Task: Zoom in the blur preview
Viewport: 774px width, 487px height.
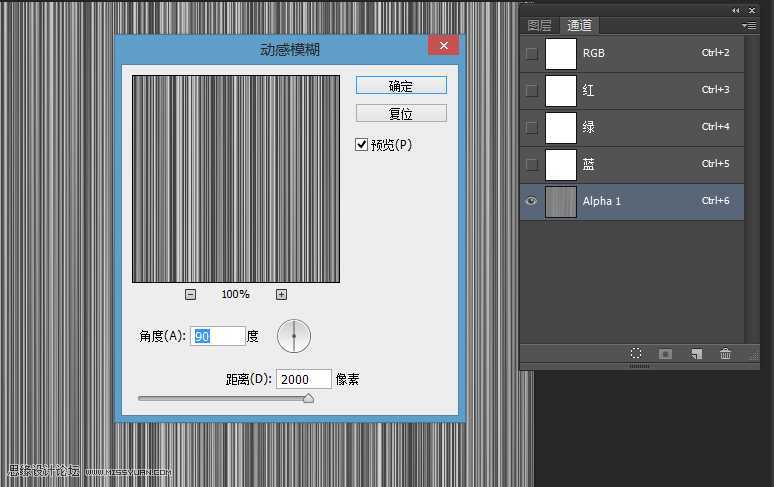Action: pyautogui.click(x=281, y=294)
